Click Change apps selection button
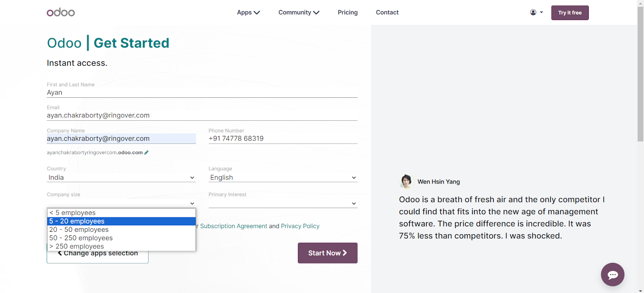 click(97, 257)
